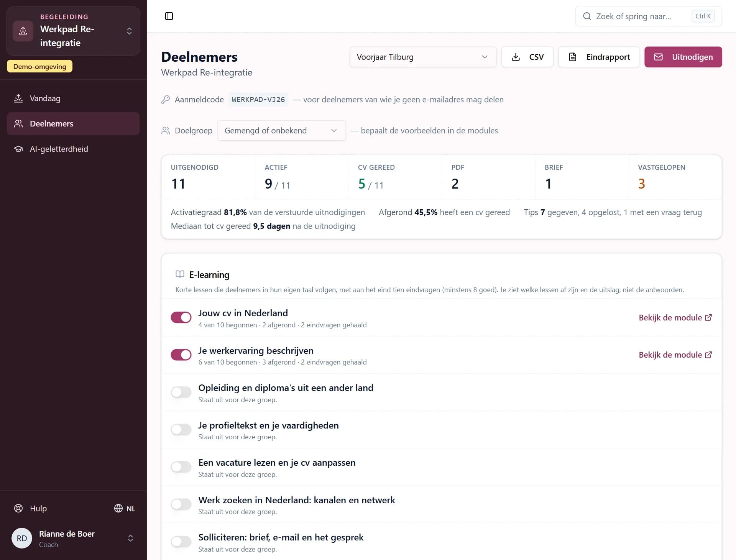Click the Uitnodigen button
Screen dimensions: 736x560
[683, 57]
